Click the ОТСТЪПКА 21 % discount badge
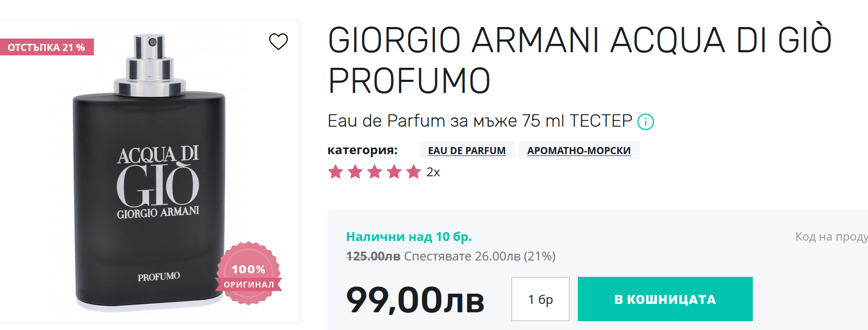Image resolution: width=868 pixels, height=330 pixels. pos(47,47)
